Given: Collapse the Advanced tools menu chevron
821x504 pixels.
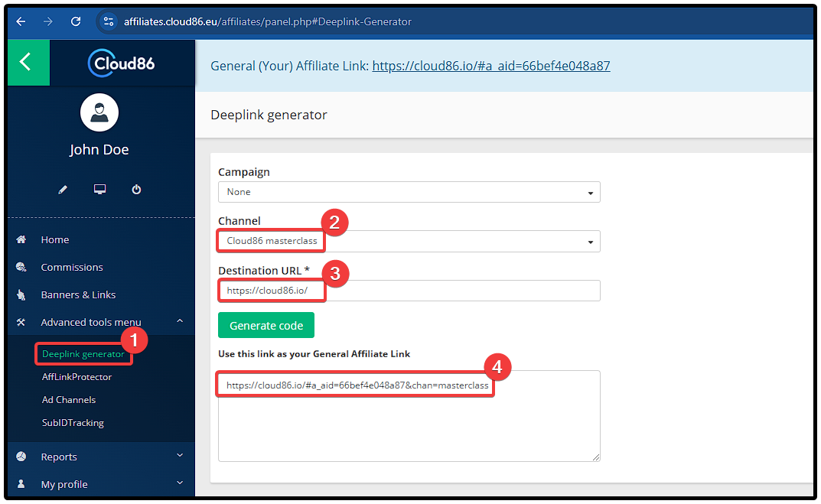Looking at the screenshot, I should click(x=180, y=320).
